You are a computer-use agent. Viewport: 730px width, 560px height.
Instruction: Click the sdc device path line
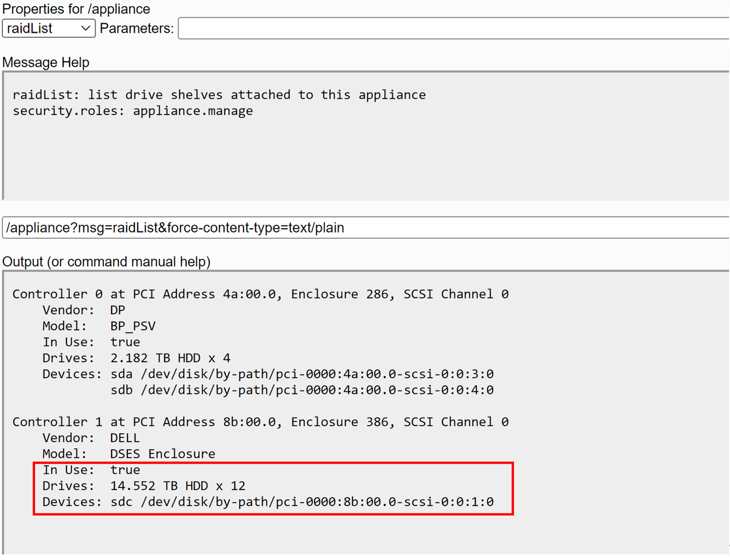268,502
